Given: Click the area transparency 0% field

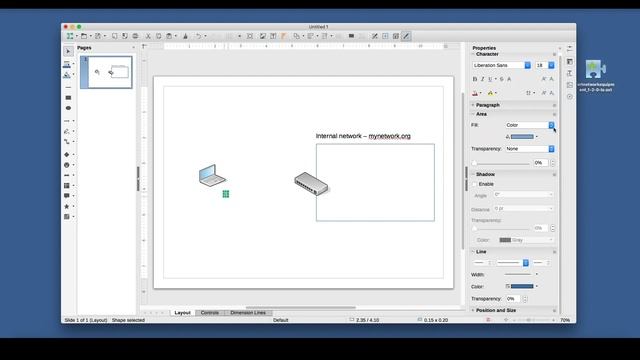Looking at the screenshot, I should 540,163.
